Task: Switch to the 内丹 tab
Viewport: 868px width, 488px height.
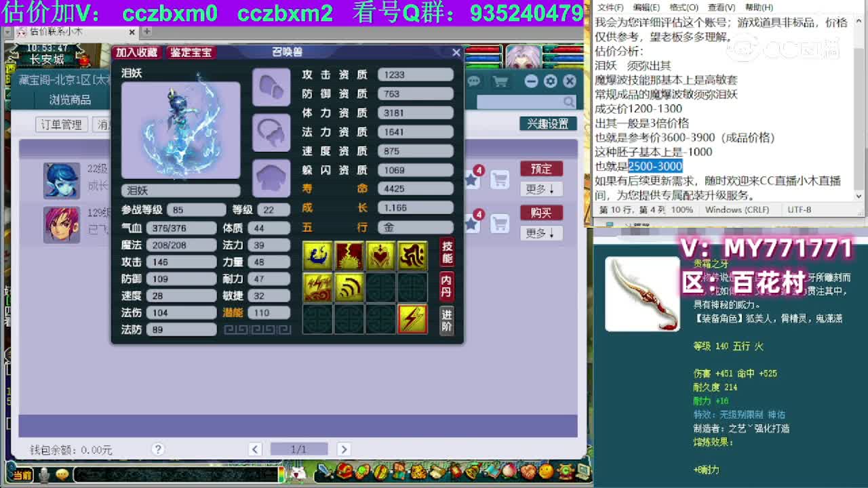Action: coord(447,285)
